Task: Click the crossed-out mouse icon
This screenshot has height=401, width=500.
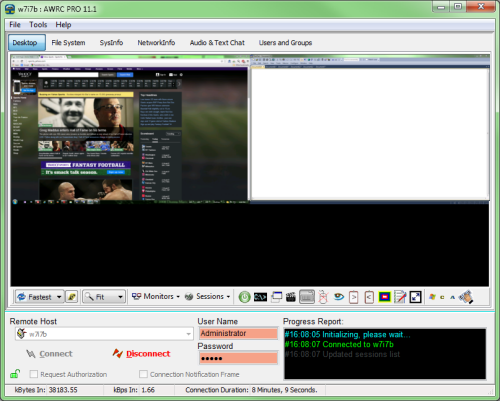Action: (x=323, y=297)
